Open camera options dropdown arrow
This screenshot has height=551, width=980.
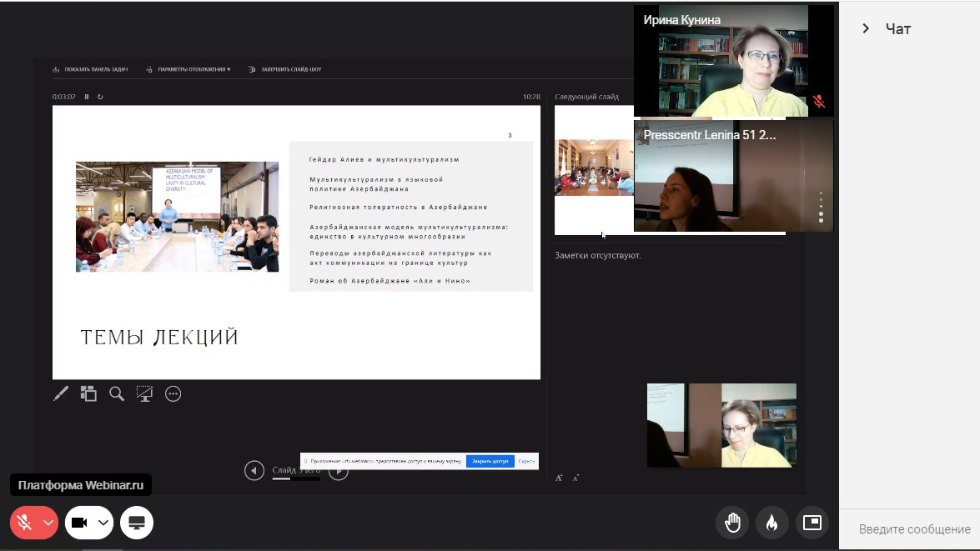point(103,523)
